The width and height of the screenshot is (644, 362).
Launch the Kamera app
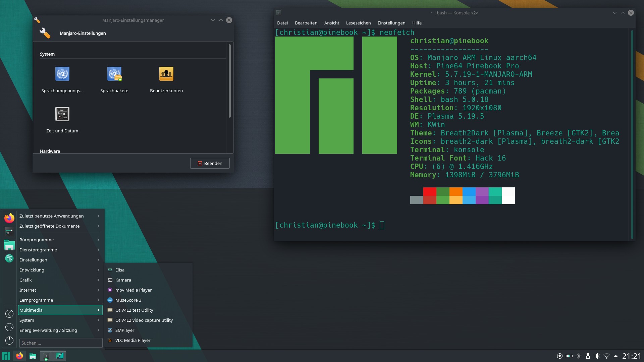pos(149,280)
